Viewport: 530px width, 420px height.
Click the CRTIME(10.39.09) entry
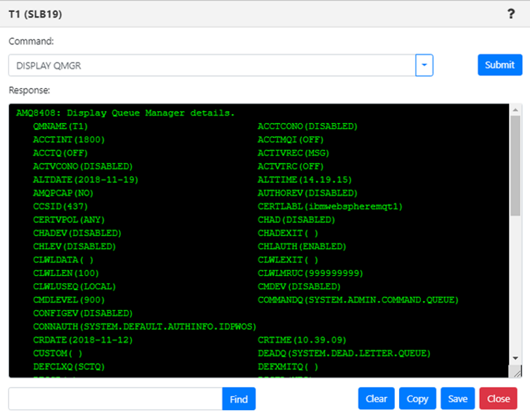pos(302,340)
